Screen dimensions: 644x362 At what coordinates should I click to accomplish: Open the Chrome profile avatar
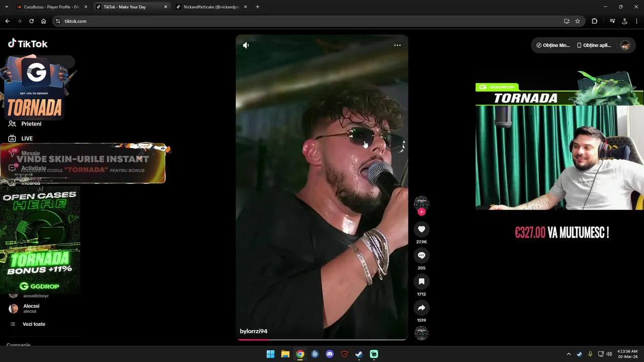[624, 21]
